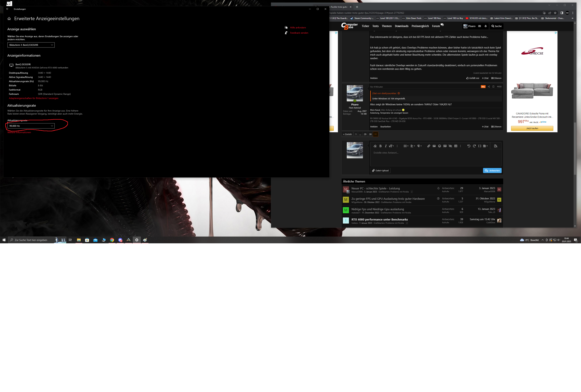Insert image in reply editor

(434, 146)
